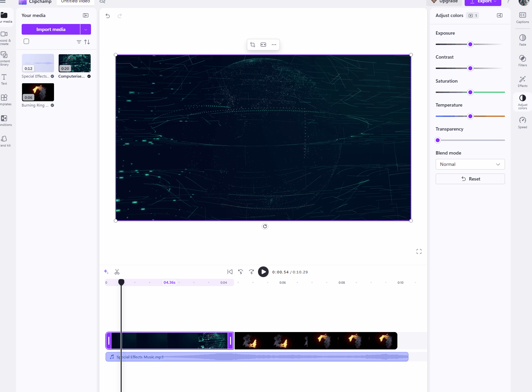Screen dimensions: 532x392
Task: Collapse the Adjust colors property panel
Action: click(x=500, y=16)
